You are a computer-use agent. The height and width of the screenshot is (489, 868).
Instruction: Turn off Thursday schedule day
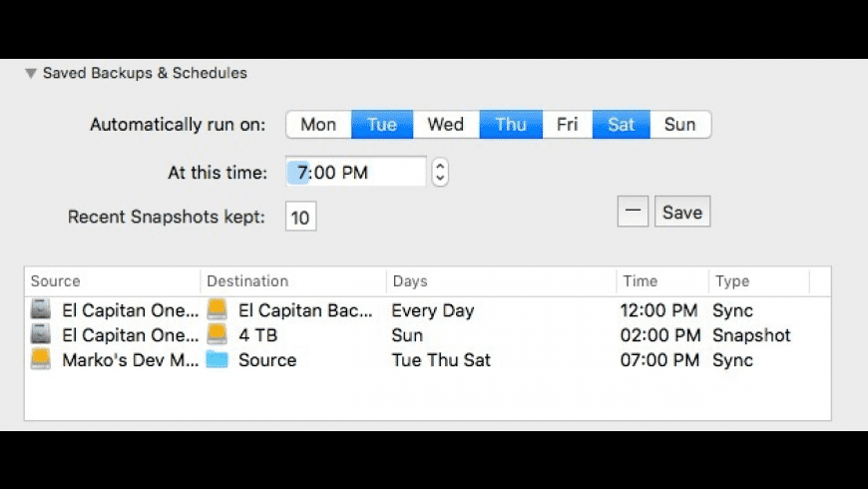coord(510,125)
